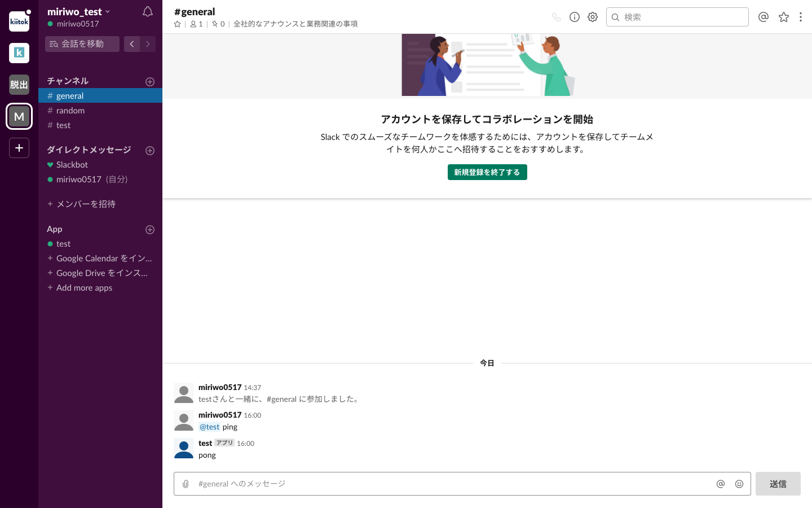Open the notifications bell
The width and height of the screenshot is (812, 508).
pos(147,11)
